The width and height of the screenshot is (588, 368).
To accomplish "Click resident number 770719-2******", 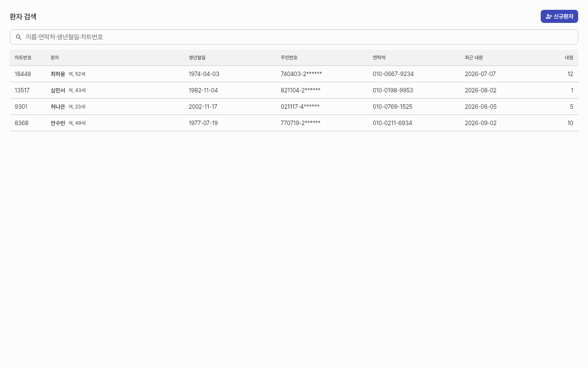I will pos(301,123).
